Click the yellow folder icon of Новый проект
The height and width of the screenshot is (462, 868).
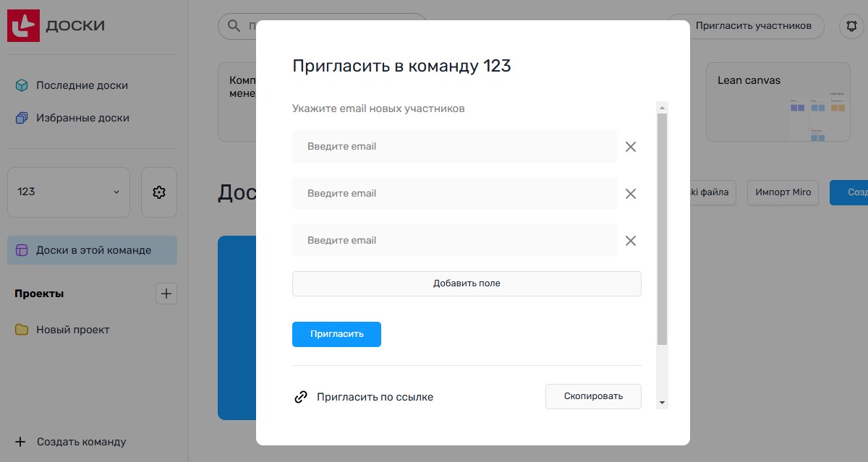(x=22, y=330)
